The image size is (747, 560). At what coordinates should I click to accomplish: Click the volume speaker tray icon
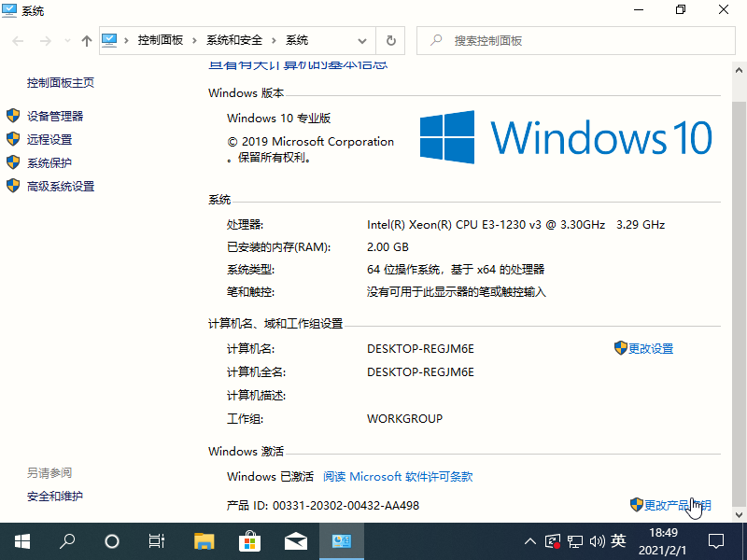[x=597, y=541]
